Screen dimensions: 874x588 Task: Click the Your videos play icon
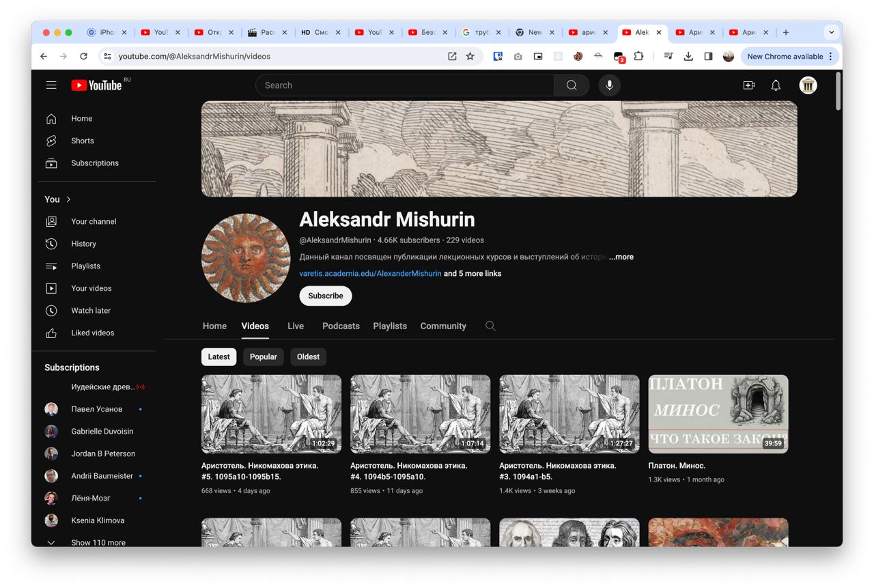click(51, 288)
